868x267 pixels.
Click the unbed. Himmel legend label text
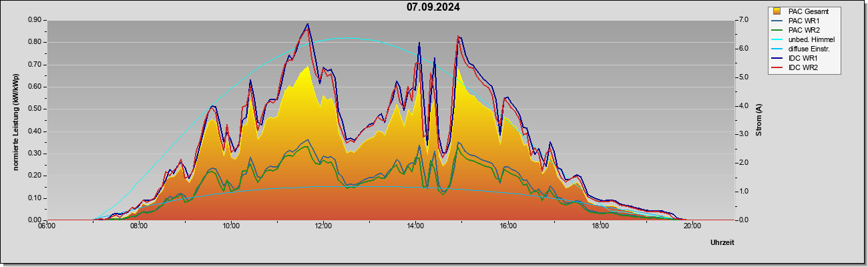pos(811,39)
